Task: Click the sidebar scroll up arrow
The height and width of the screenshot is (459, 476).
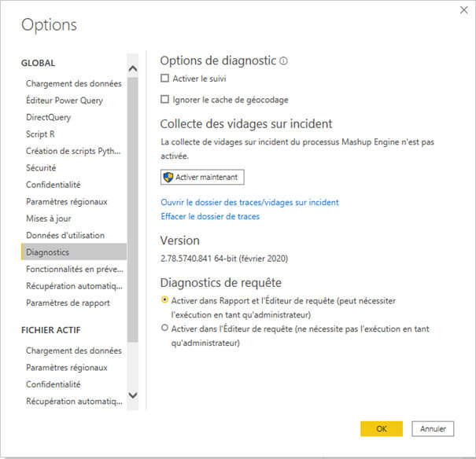Action: pos(133,68)
